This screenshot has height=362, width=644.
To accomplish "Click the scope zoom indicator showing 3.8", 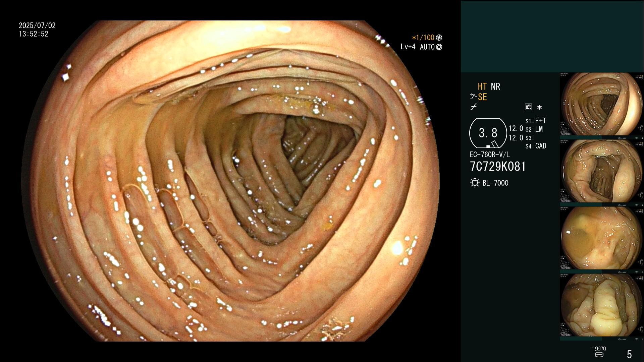I will [x=488, y=133].
